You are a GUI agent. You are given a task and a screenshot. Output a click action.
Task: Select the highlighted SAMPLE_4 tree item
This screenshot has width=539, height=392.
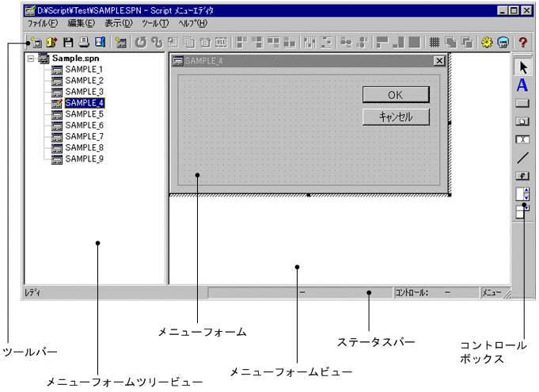85,103
